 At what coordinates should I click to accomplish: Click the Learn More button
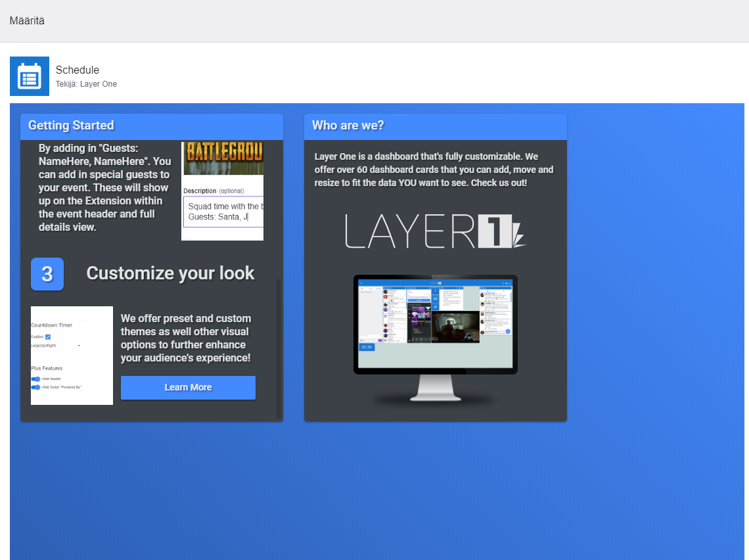pos(188,388)
